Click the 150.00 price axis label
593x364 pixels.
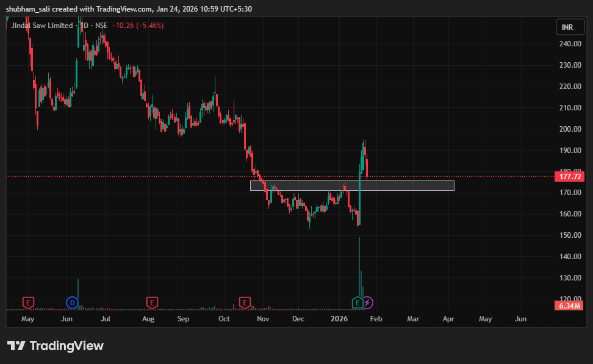coord(570,235)
